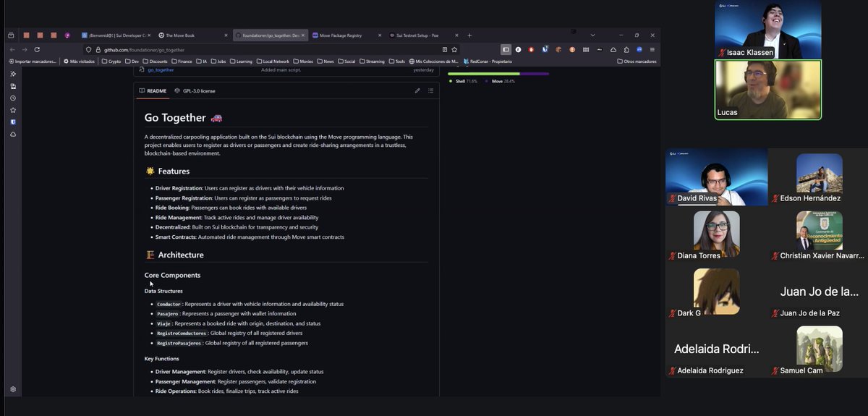View site padlock security info
The width and height of the screenshot is (868, 416).
coord(98,50)
